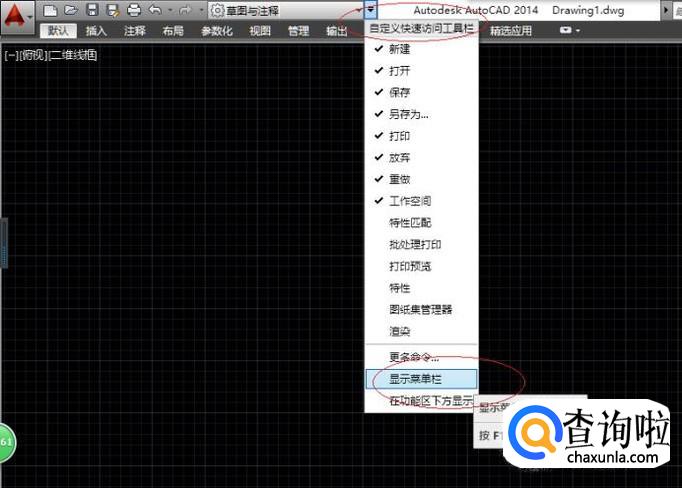
Task: Uncheck 打开 in the toolbar menu
Action: coord(421,71)
